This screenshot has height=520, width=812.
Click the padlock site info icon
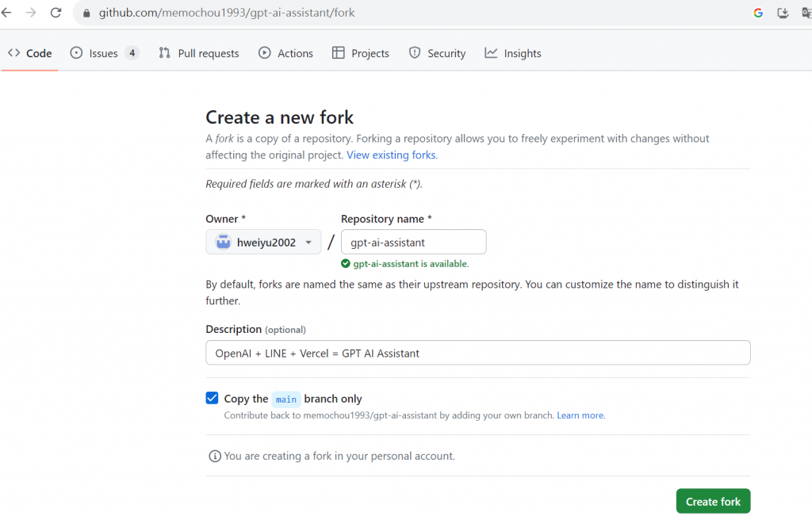coord(87,13)
